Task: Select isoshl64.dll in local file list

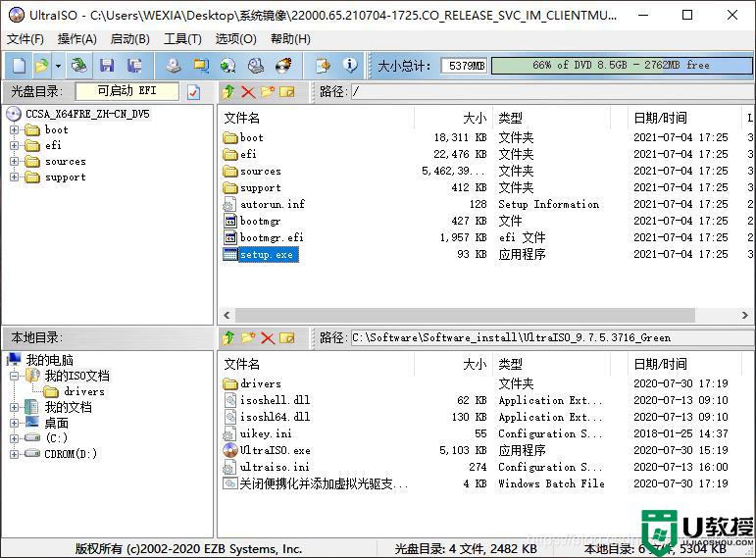Action: click(x=275, y=417)
